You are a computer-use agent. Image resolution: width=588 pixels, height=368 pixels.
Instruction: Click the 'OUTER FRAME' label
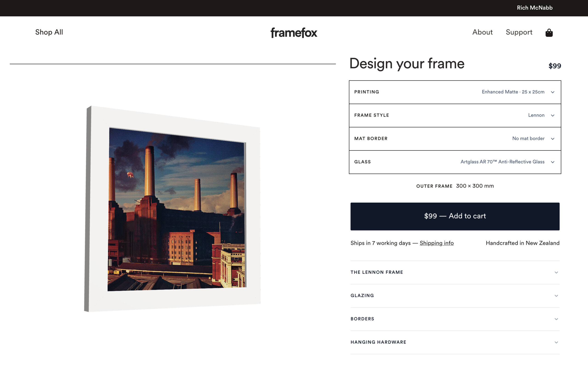434,187
